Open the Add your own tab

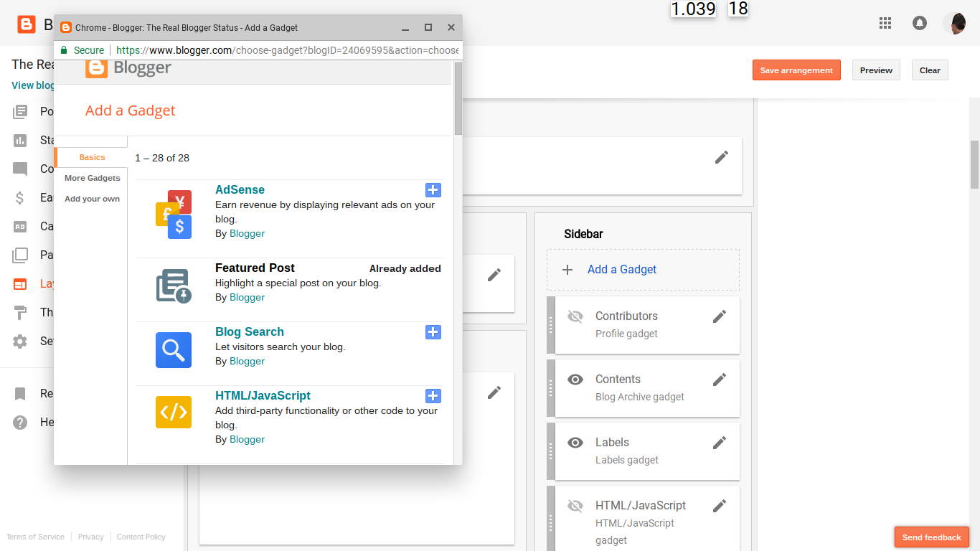click(x=92, y=199)
